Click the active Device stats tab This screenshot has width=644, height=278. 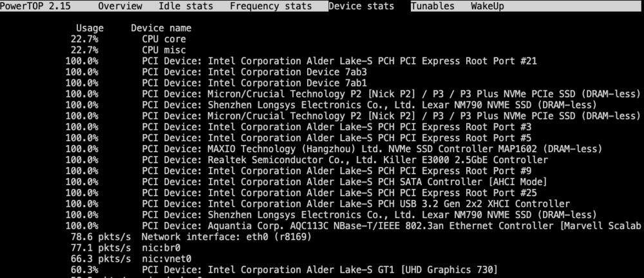pos(361,6)
